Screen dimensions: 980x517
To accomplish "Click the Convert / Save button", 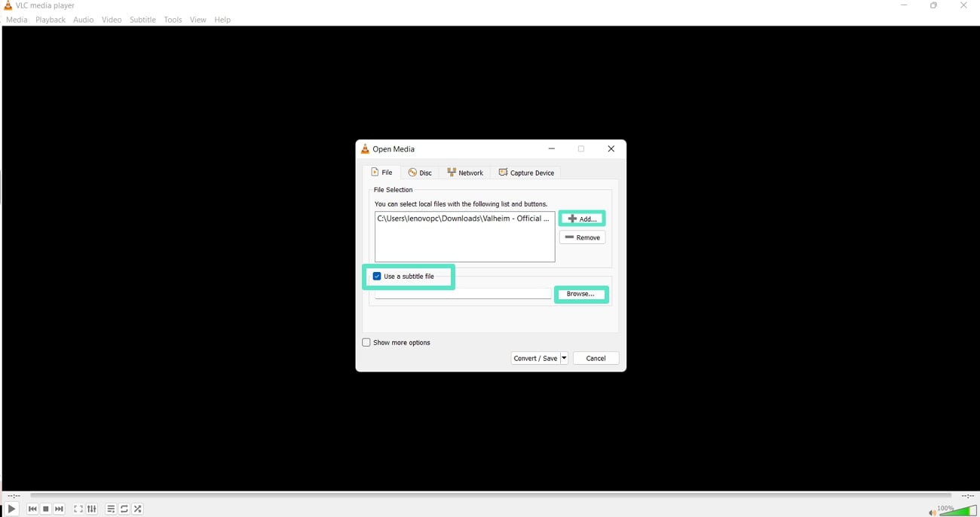I will (535, 358).
